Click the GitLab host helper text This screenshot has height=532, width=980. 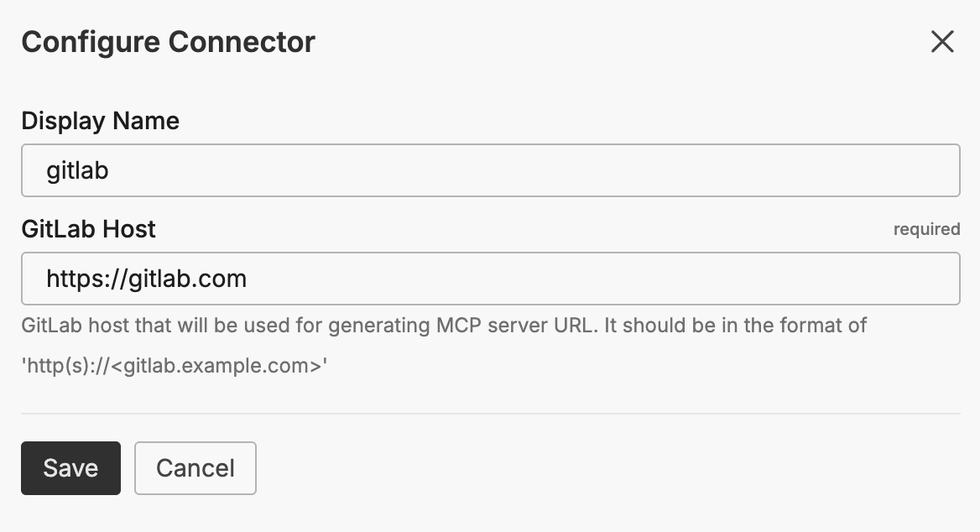pos(443,326)
